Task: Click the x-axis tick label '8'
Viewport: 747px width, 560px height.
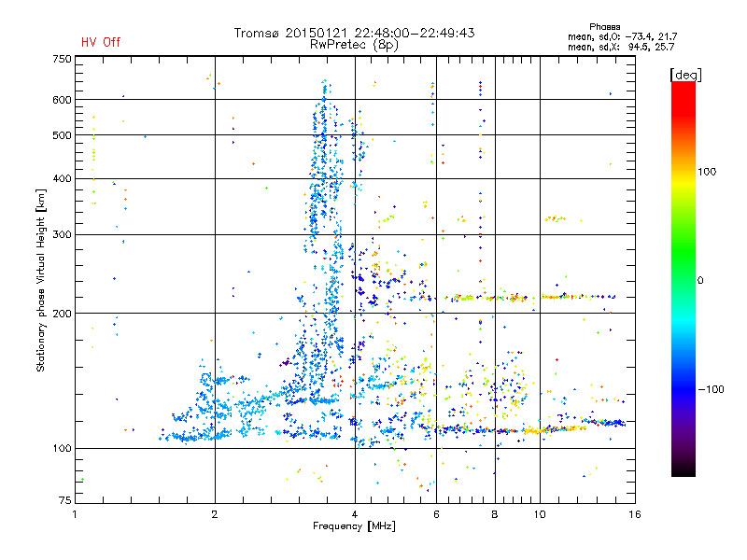Action: (x=495, y=514)
